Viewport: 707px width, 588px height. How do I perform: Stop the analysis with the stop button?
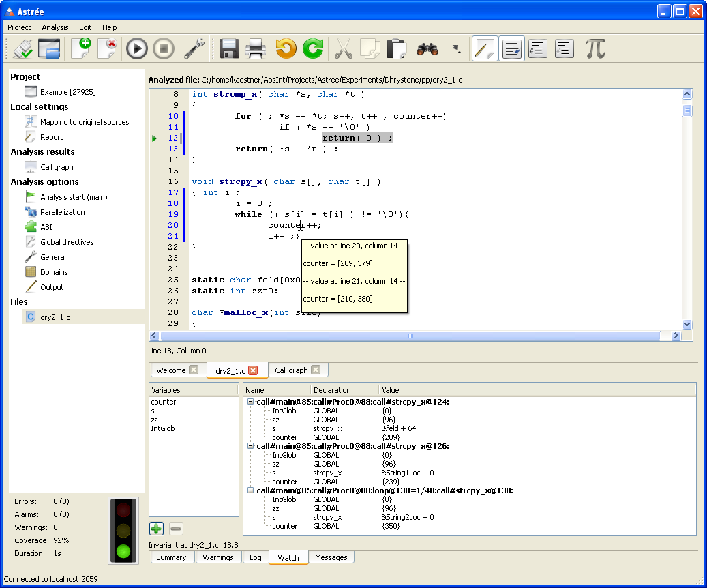[164, 48]
